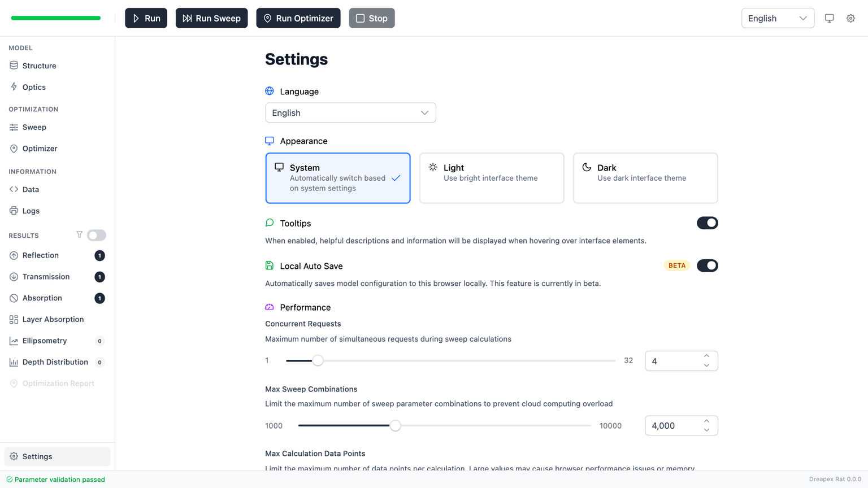This screenshot has height=488, width=868.
Task: Open Optics via its lightning icon
Action: [x=14, y=87]
